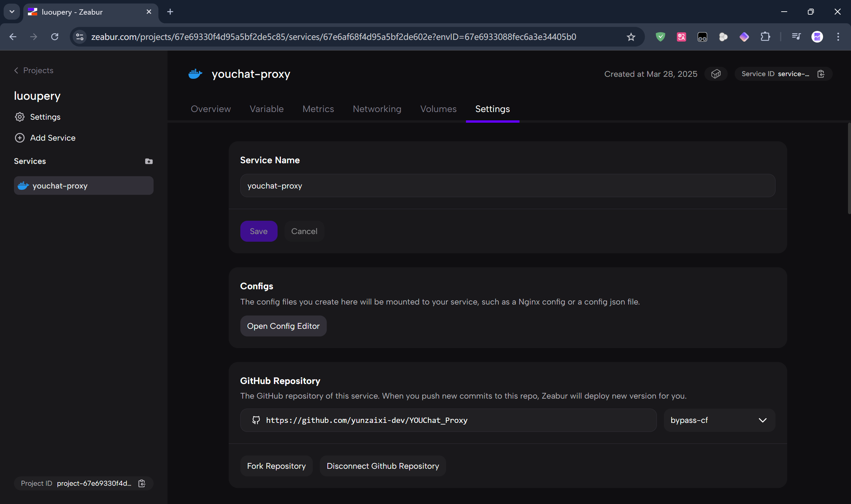This screenshot has width=851, height=504.
Task: Click Disconnect Github Repository button
Action: (382, 466)
